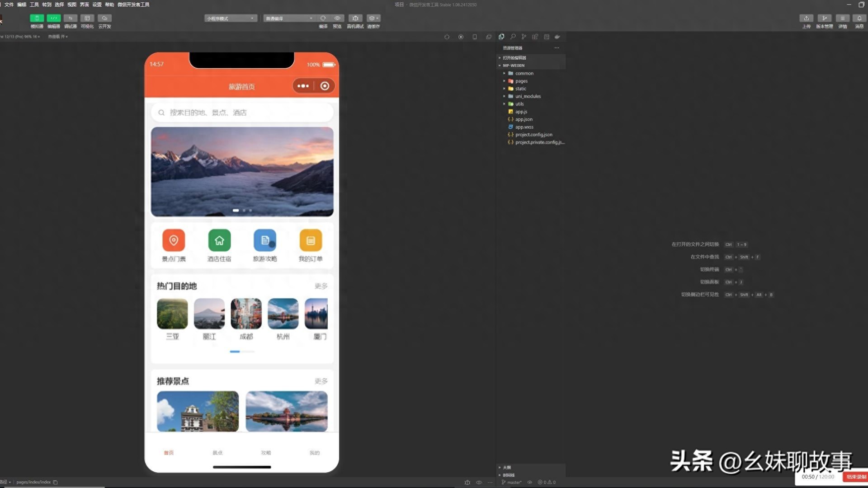This screenshot has width=868, height=488.
Task: Open the 视图 menu
Action: point(72,5)
